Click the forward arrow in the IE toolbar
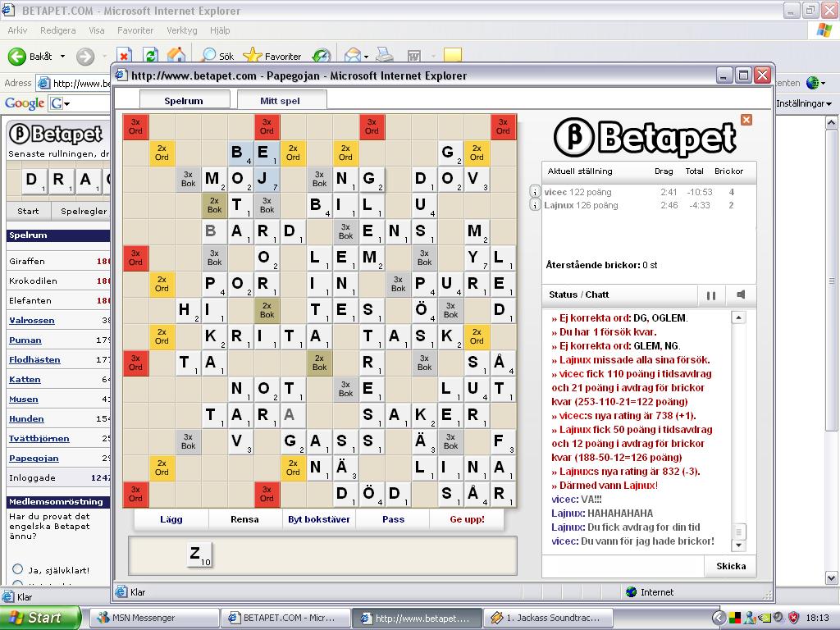 pyautogui.click(x=85, y=57)
